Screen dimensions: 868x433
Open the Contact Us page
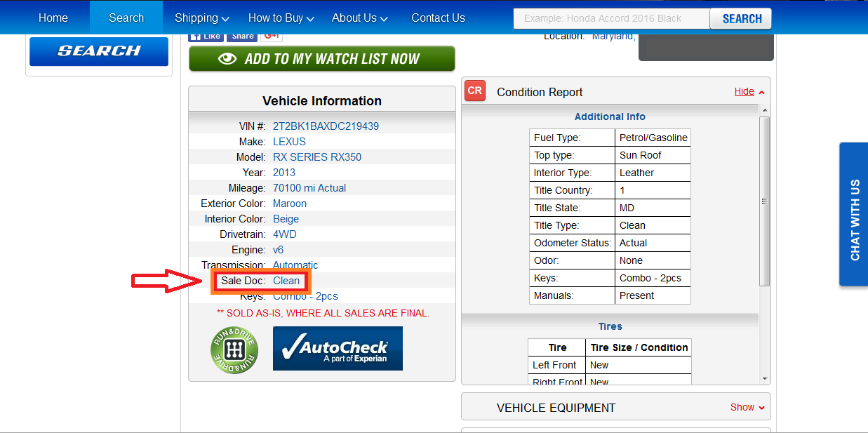tap(438, 18)
